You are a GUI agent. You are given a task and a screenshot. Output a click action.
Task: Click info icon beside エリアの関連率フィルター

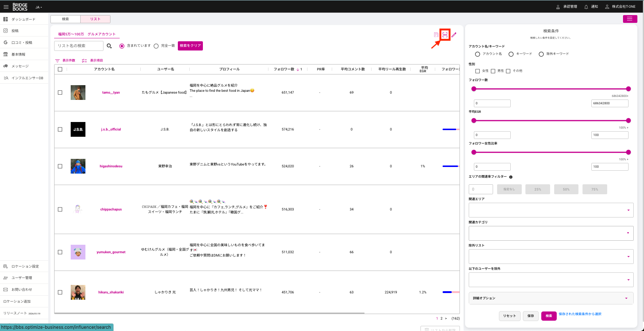pos(511,177)
